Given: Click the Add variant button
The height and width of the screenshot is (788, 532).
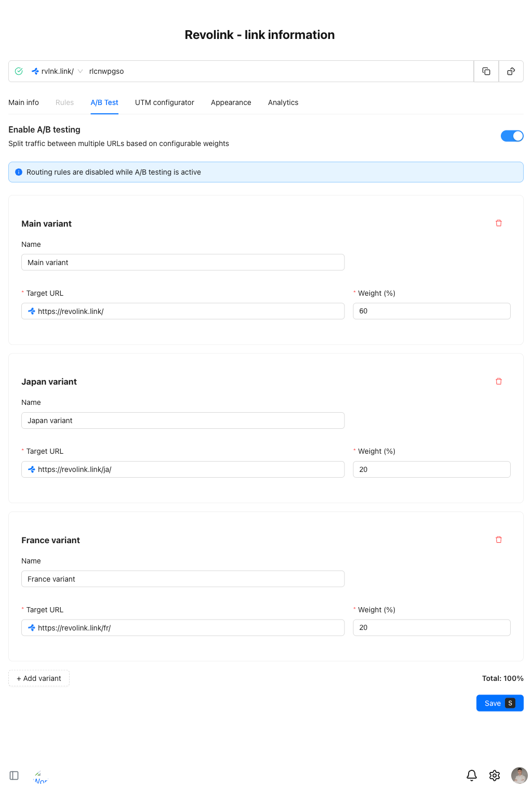Looking at the screenshot, I should coord(39,678).
